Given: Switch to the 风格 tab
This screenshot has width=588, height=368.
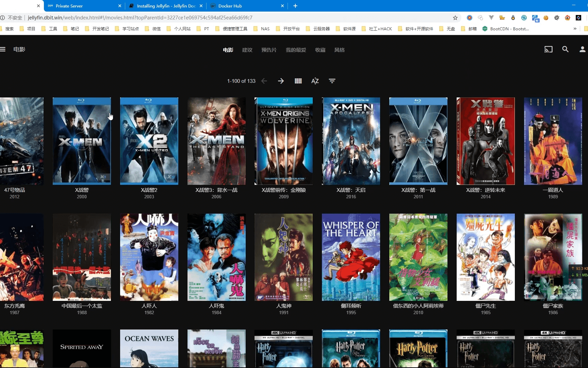Looking at the screenshot, I should [x=339, y=50].
